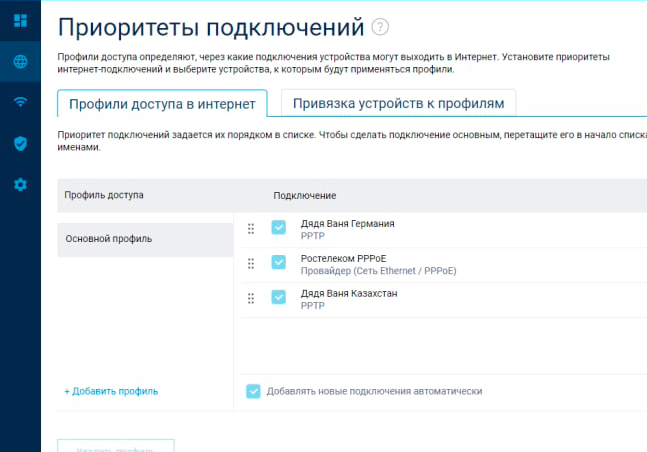This screenshot has width=647, height=452.
Task: Click the help question mark near page title
Action: (380, 27)
